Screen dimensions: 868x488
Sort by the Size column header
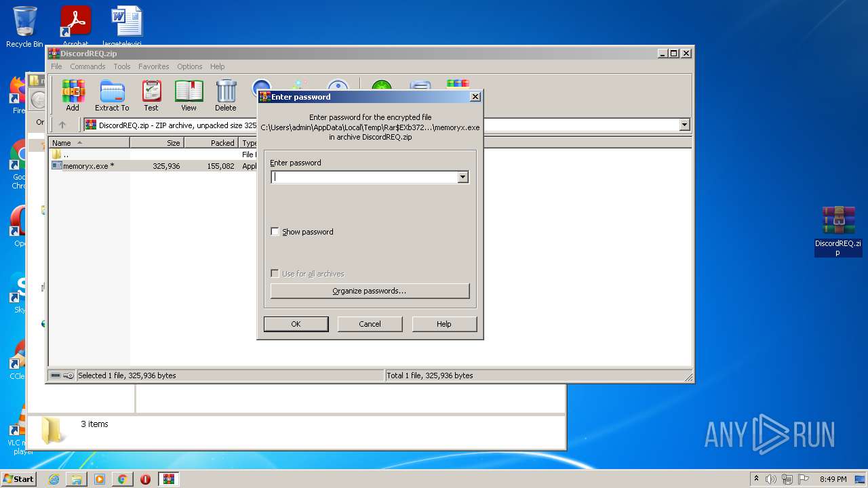coord(157,143)
